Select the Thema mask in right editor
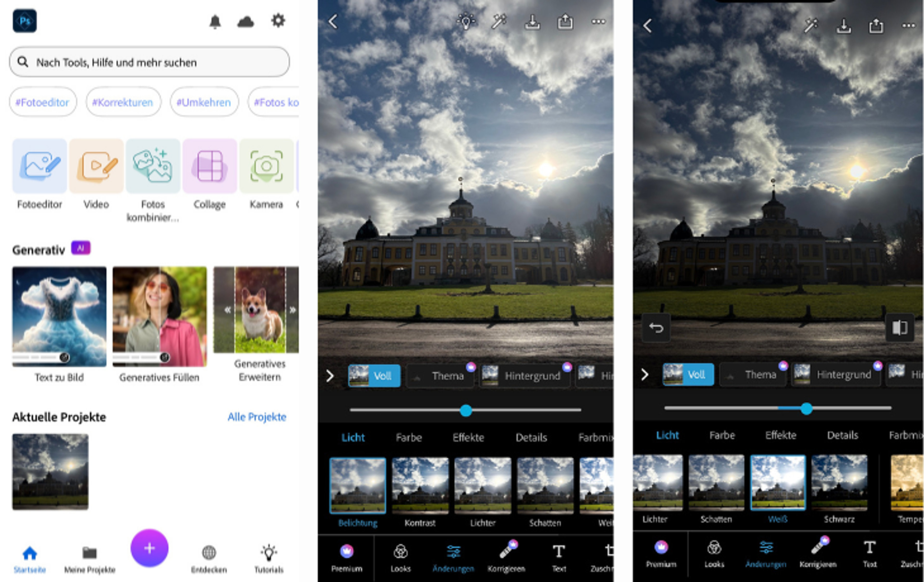The image size is (924, 582). coord(753,375)
